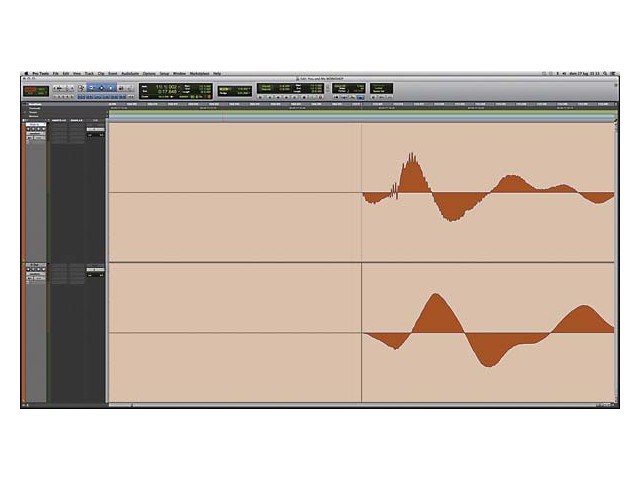Solo the bottom track
Screen dimensions: 640x480
tap(38, 269)
